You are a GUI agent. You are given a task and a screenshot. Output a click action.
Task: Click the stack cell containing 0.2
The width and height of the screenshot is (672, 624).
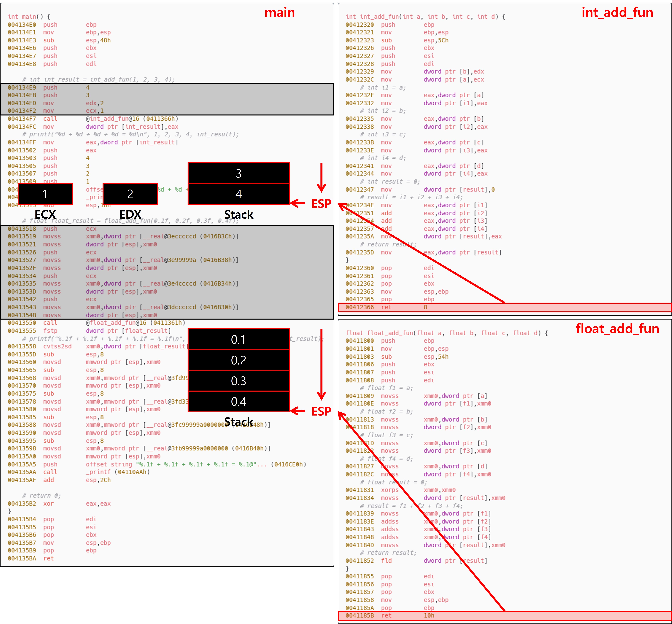pos(238,360)
